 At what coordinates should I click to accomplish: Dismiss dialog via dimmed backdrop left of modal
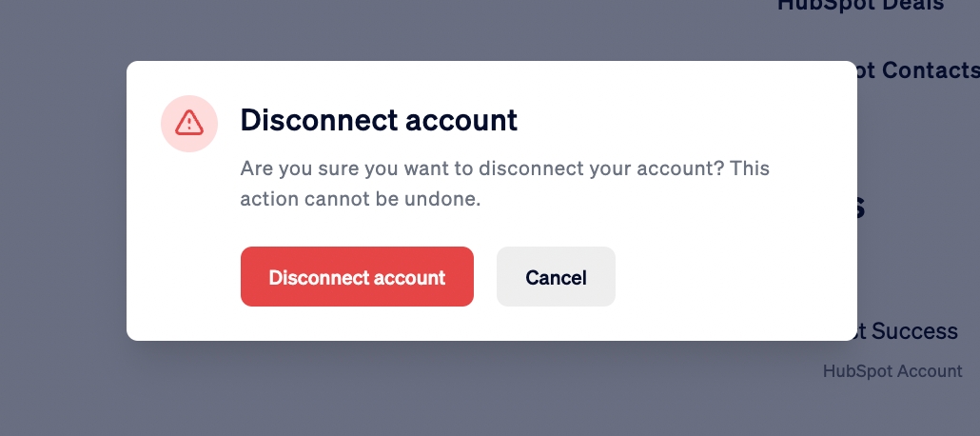[x=62, y=219]
